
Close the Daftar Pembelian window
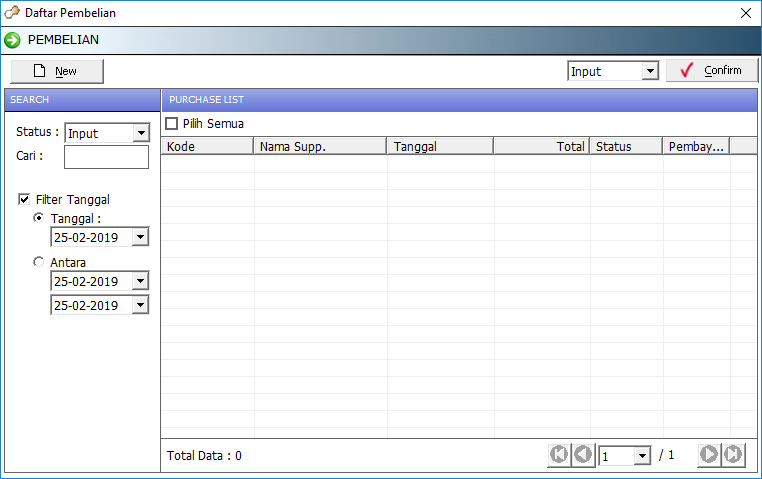coord(745,13)
